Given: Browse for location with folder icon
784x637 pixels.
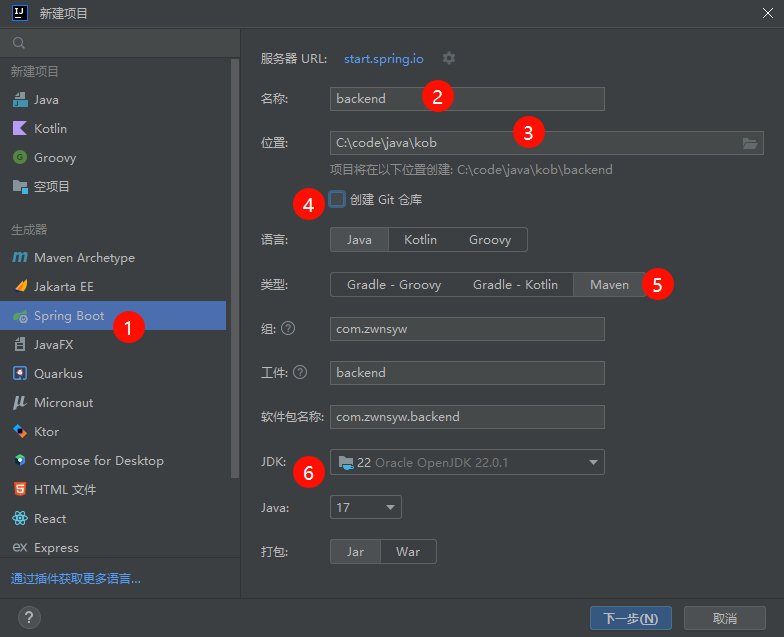Looking at the screenshot, I should (750, 144).
